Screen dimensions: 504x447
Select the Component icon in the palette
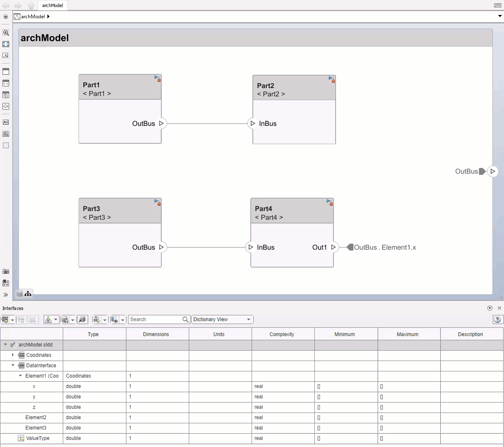tap(6, 71)
